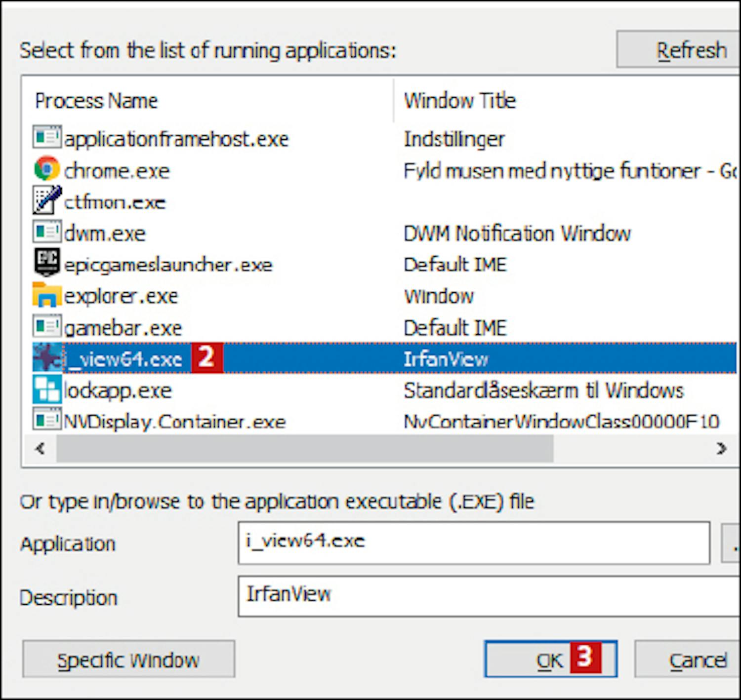Open the Specific Window option
Viewport: 741px width, 700px height.
point(128,659)
